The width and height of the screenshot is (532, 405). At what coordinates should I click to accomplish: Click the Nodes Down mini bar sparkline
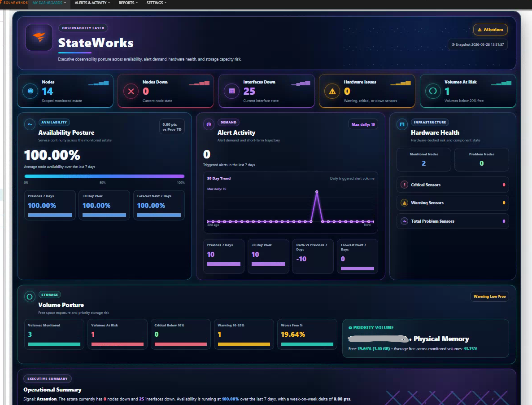tap(199, 83)
